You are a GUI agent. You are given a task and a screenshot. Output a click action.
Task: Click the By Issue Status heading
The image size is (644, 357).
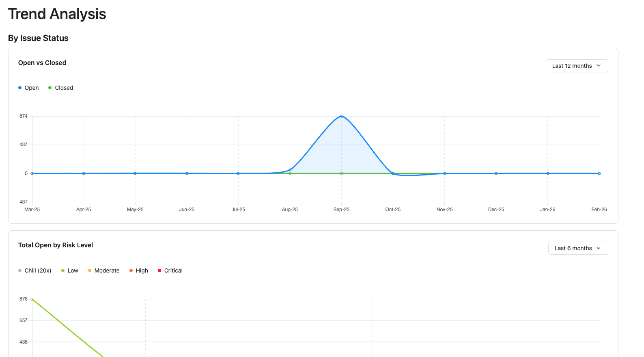coord(38,38)
